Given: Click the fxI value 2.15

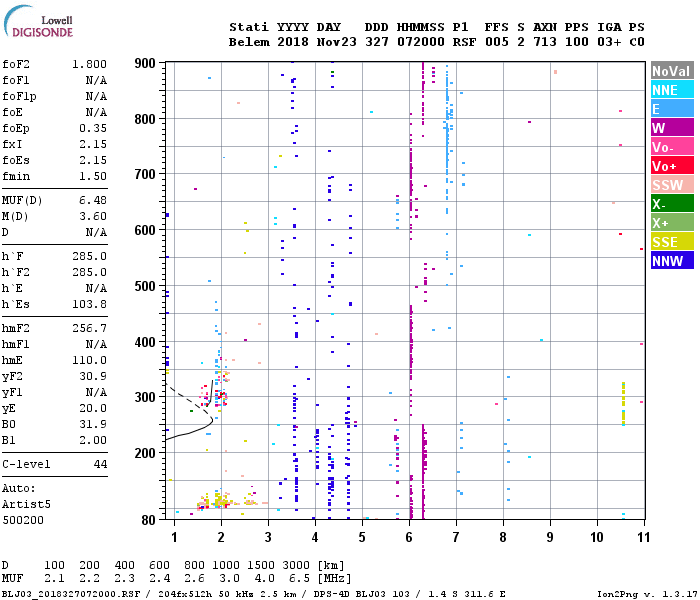Looking at the screenshot, I should pos(93,144).
